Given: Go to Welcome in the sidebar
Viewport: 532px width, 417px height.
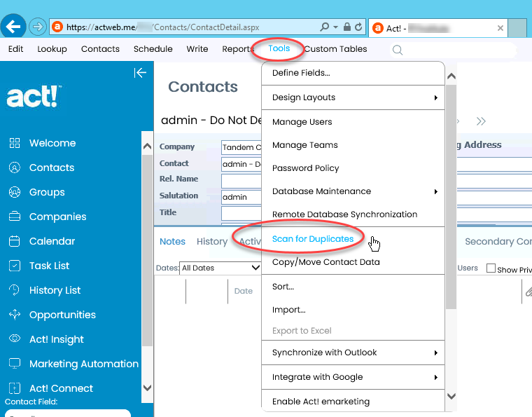Looking at the screenshot, I should [x=52, y=143].
